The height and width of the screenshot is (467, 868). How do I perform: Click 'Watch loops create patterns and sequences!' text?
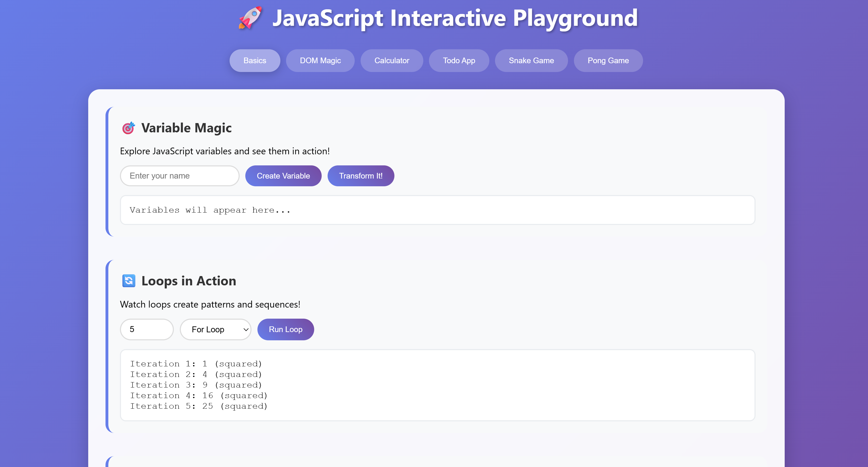(210, 305)
